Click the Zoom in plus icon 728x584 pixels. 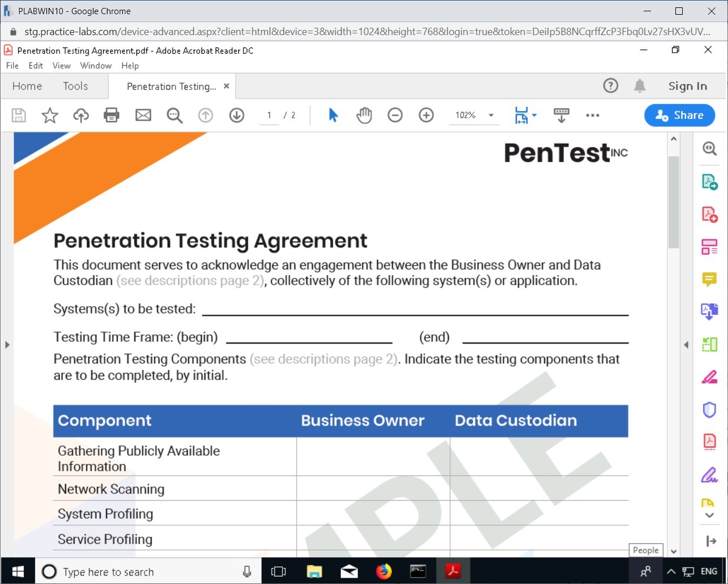pyautogui.click(x=426, y=115)
